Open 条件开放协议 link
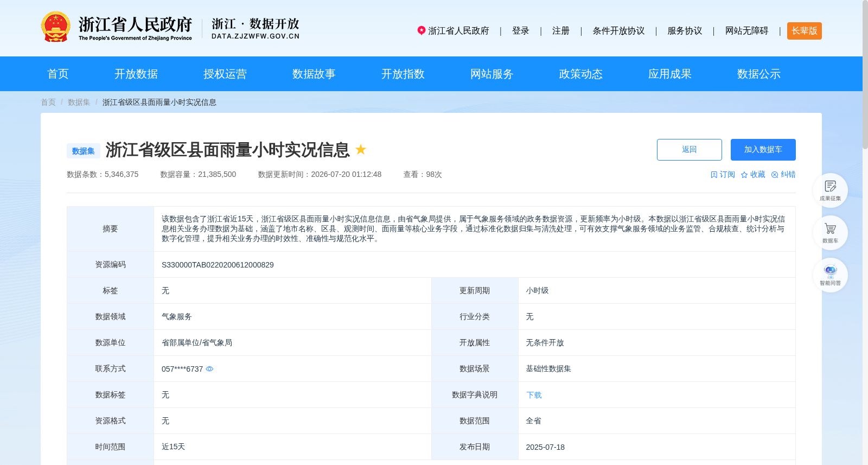Image resolution: width=868 pixels, height=465 pixels. tap(618, 31)
